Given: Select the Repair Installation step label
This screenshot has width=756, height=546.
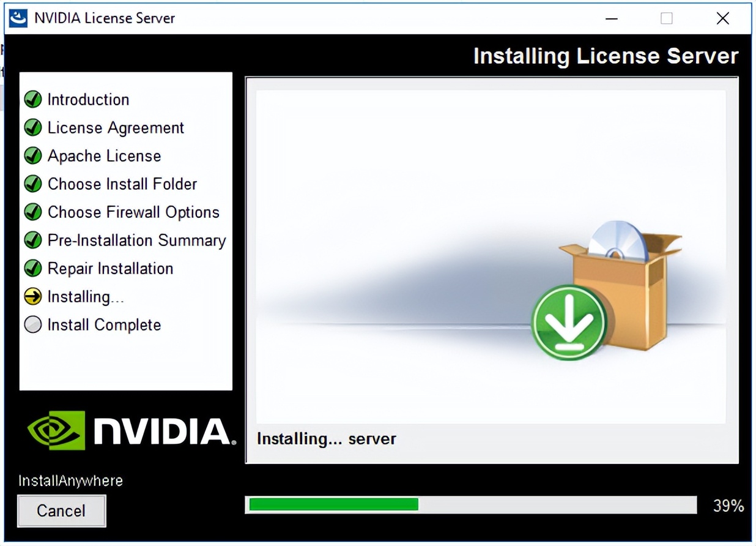Looking at the screenshot, I should click(110, 268).
